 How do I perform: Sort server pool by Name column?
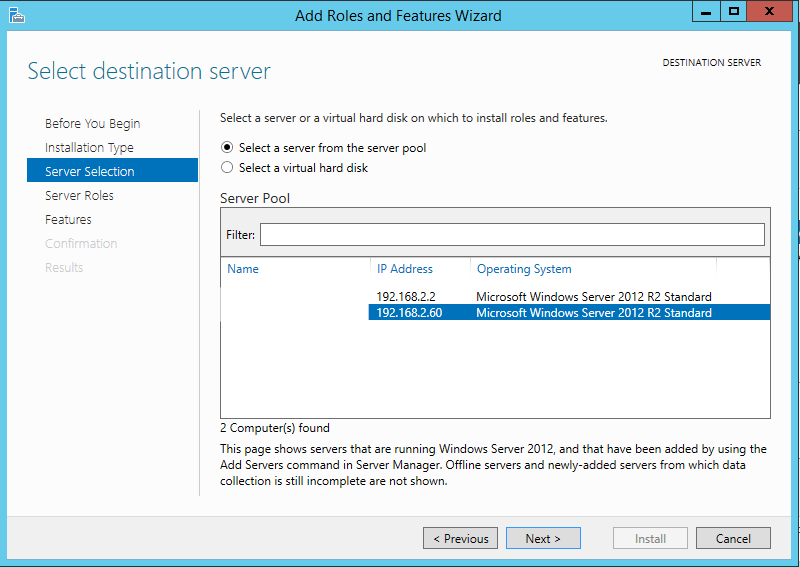coord(243,269)
